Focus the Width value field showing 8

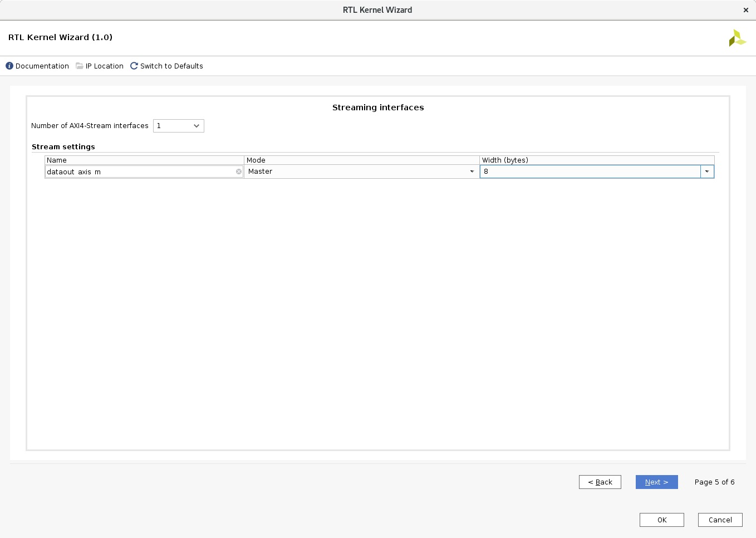tap(590, 172)
